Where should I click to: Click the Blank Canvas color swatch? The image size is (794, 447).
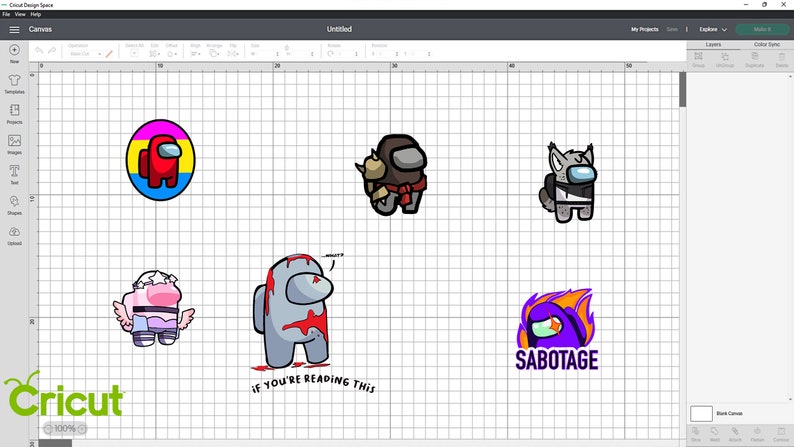(x=701, y=414)
